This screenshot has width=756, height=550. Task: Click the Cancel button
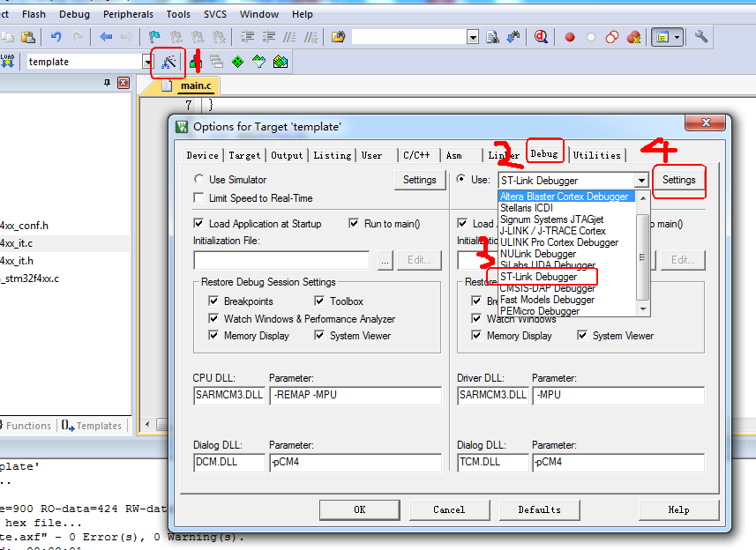tap(449, 509)
